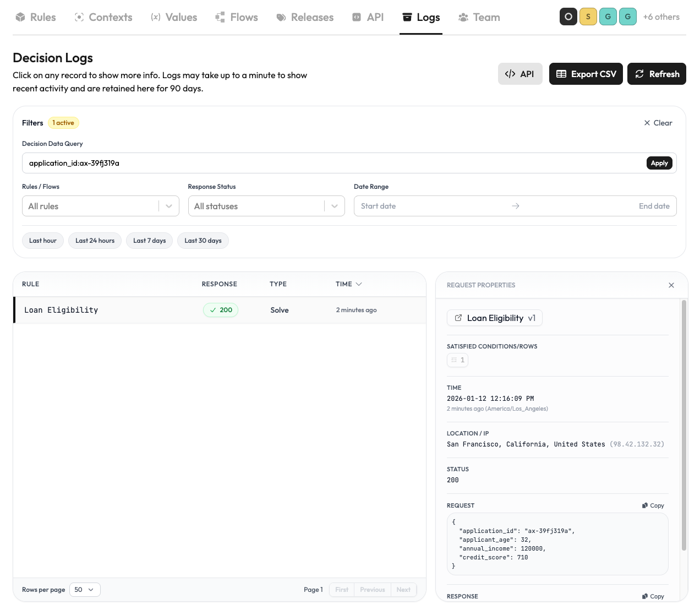Select the Loan Eligibility log row
The image size is (700, 615).
pyautogui.click(x=165, y=310)
